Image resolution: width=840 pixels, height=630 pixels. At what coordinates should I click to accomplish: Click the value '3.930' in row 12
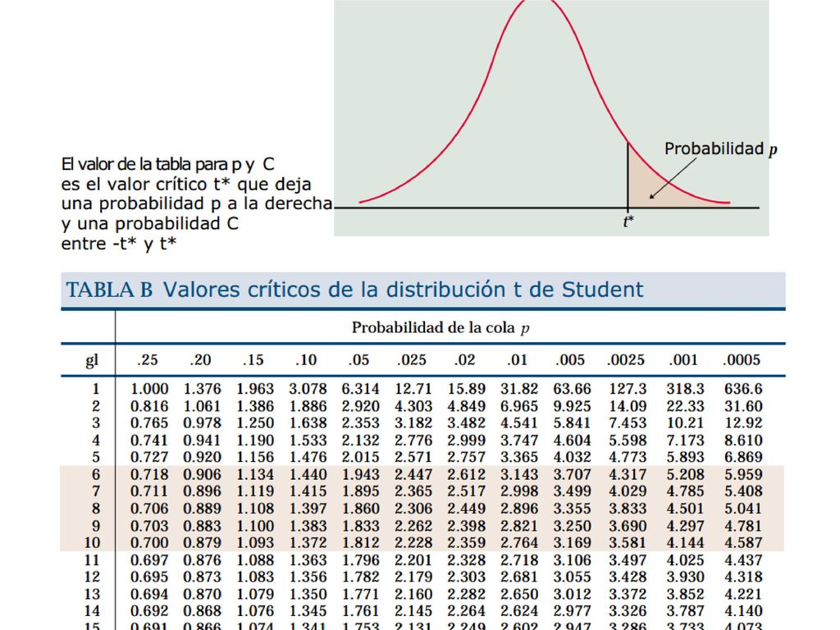[x=685, y=577]
